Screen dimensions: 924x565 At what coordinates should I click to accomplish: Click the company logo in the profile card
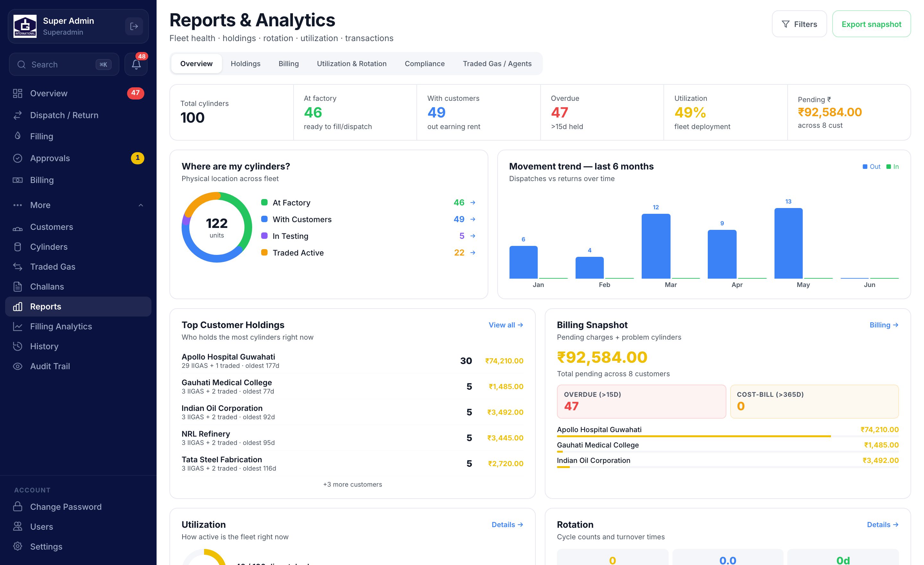tap(25, 26)
